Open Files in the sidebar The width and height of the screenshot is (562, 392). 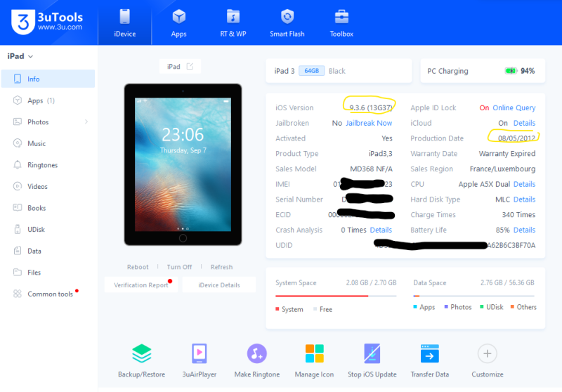coord(48,273)
